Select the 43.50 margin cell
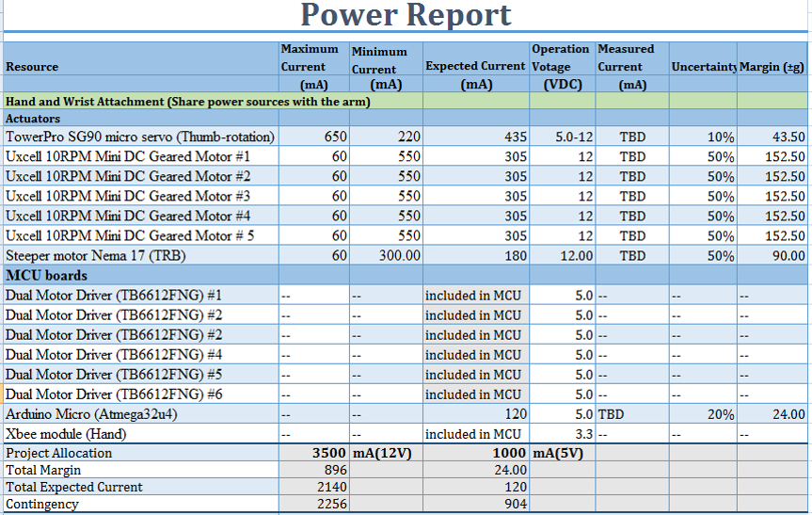Image resolution: width=812 pixels, height=515 pixels. pyautogui.click(x=772, y=137)
